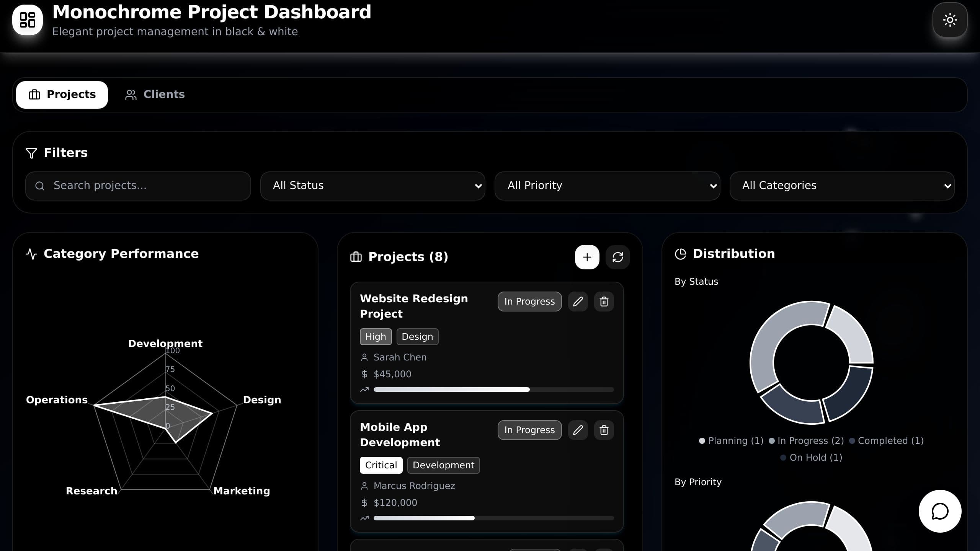Viewport: 980px width, 551px height.
Task: Click the Design category tag
Action: [418, 337]
